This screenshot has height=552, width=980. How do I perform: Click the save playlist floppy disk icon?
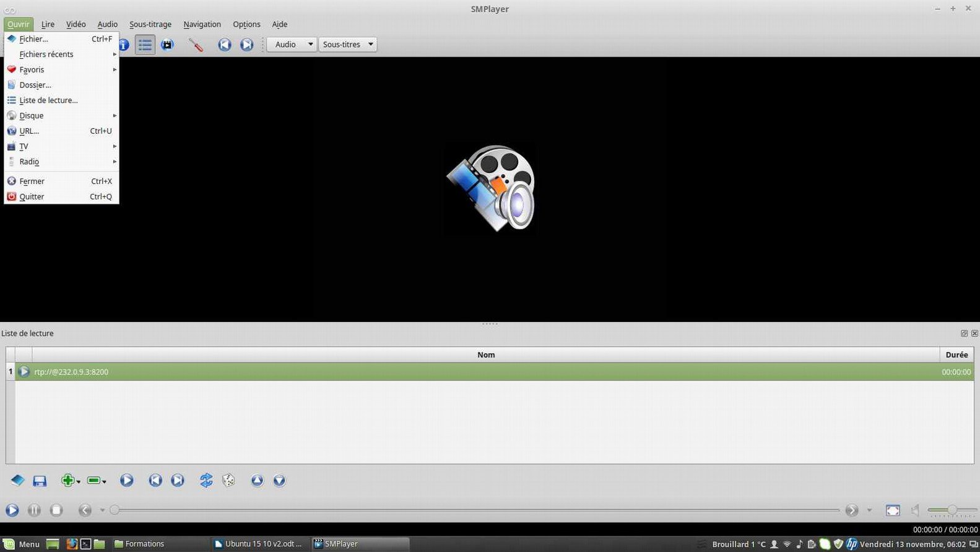(40, 481)
